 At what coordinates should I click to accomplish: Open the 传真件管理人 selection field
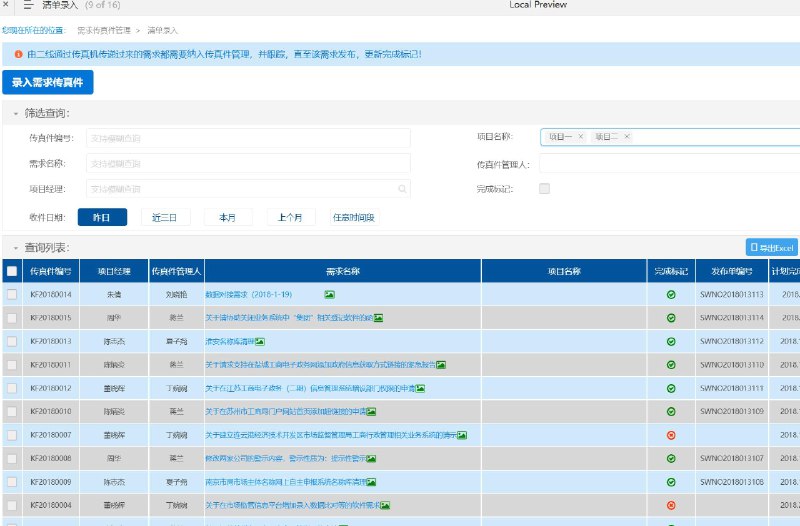click(669, 164)
